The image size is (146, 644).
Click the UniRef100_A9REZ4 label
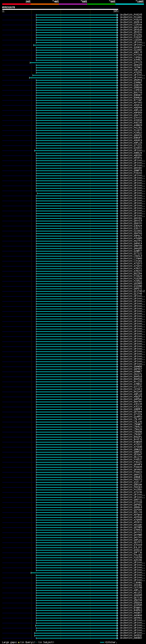[x=131, y=153]
